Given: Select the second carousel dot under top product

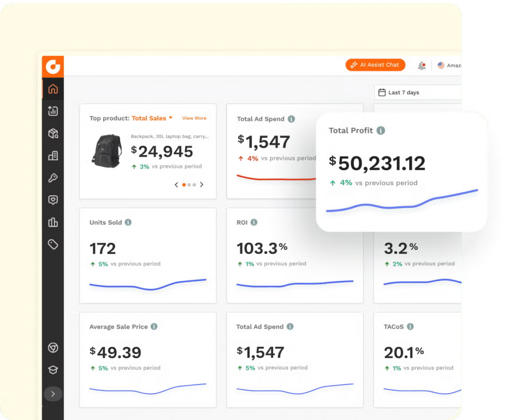Looking at the screenshot, I should pos(188,184).
